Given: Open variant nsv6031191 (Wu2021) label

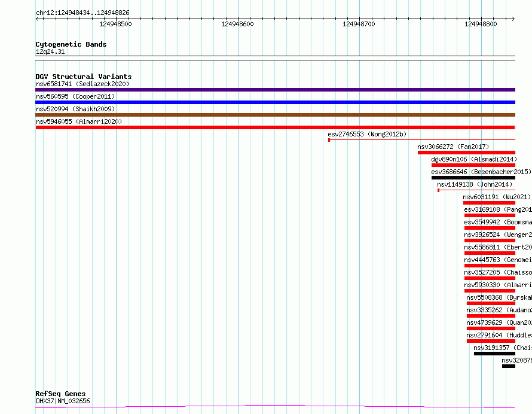Looking at the screenshot, I should pyautogui.click(x=497, y=197).
